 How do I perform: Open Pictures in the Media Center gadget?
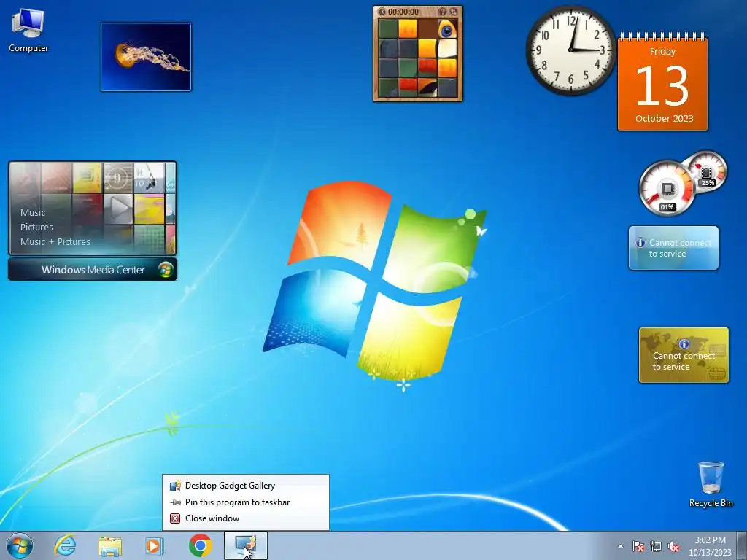click(x=36, y=227)
